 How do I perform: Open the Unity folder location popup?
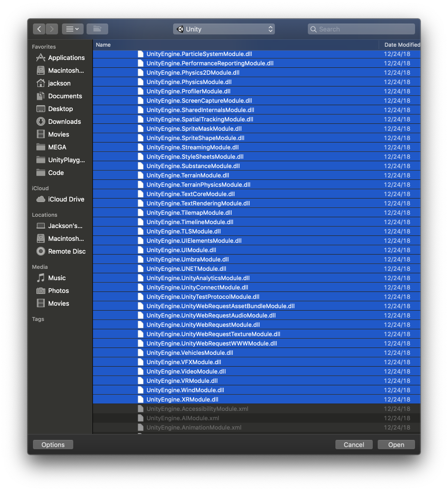[224, 29]
